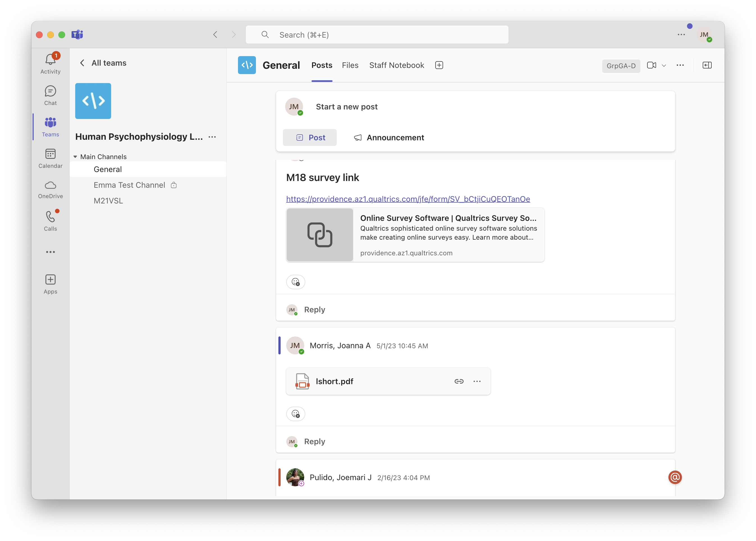The image size is (756, 541).
Task: Switch to the Posts tab
Action: click(x=322, y=65)
